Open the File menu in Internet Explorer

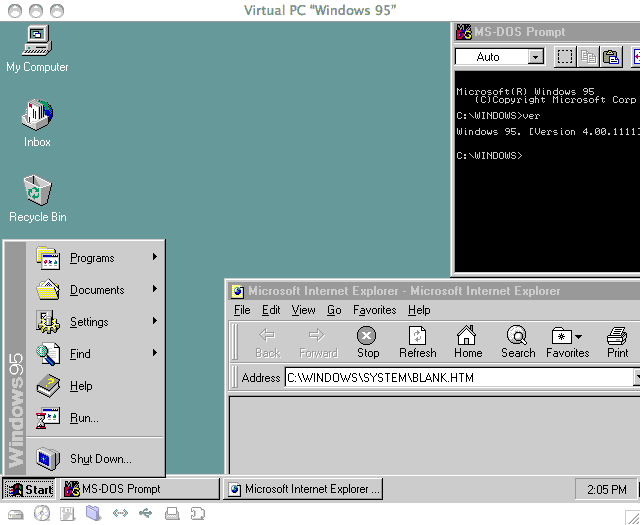click(x=242, y=310)
